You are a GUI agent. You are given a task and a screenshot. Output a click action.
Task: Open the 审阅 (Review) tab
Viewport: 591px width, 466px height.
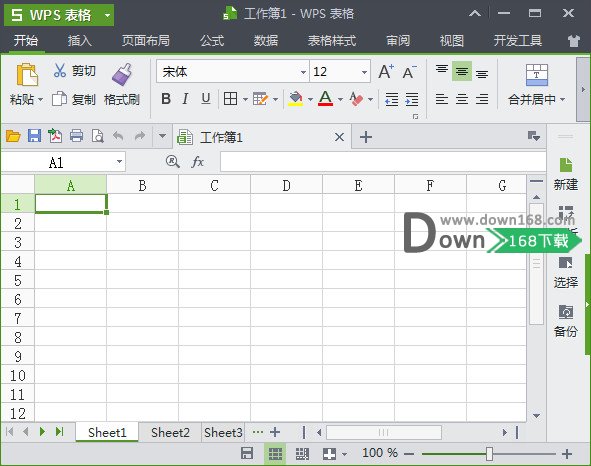(x=398, y=40)
